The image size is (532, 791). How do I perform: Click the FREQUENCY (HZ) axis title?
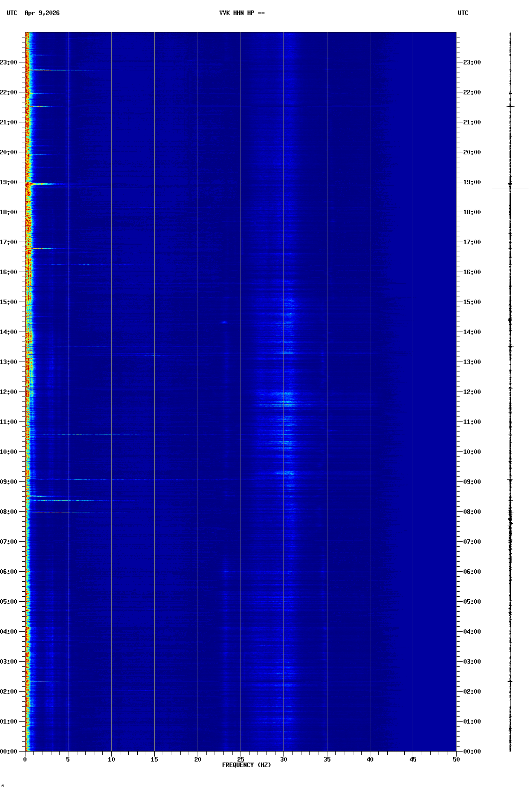pyautogui.click(x=247, y=765)
